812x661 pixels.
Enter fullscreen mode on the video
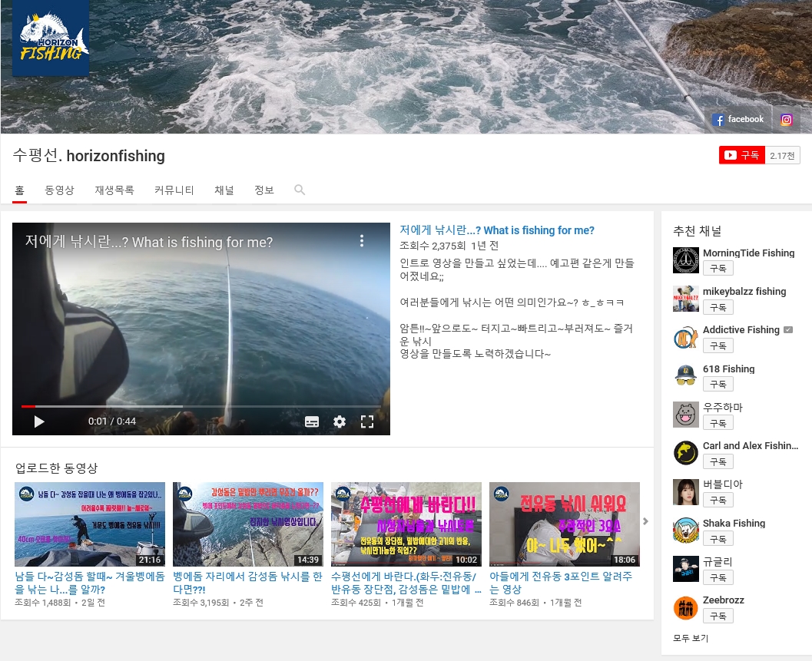(367, 421)
